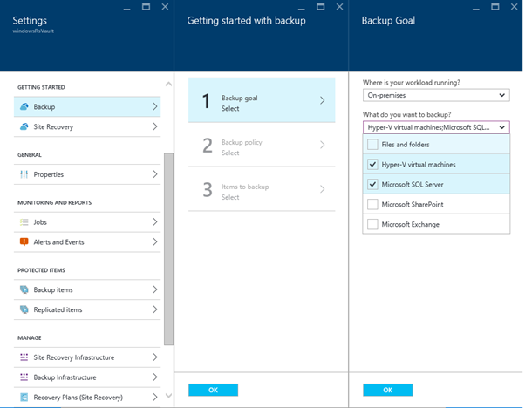Click the scroll down arrow in Settings blade
Image resolution: width=532 pixels, height=408 pixels.
point(168,396)
